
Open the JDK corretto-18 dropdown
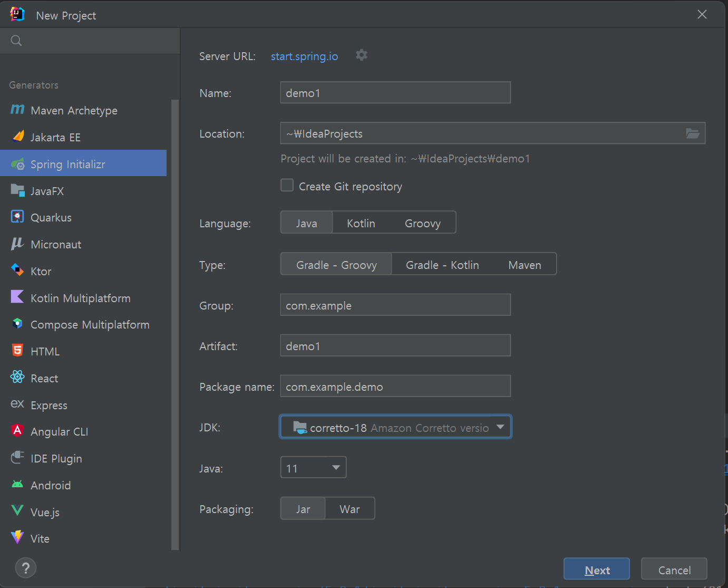coord(395,427)
